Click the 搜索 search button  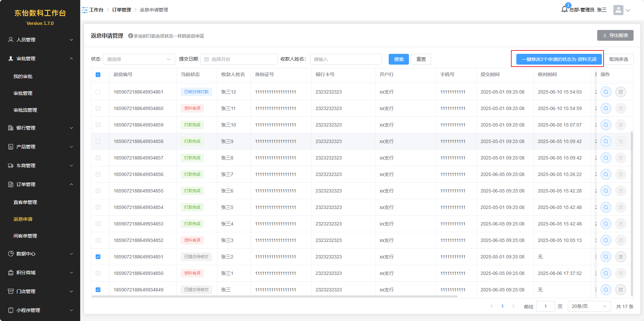tap(398, 59)
